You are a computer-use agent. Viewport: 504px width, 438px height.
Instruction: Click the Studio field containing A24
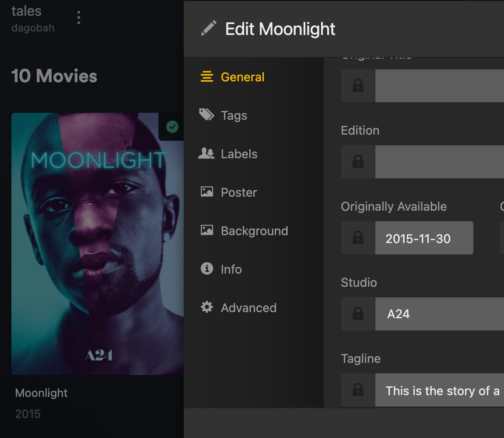[x=439, y=314]
